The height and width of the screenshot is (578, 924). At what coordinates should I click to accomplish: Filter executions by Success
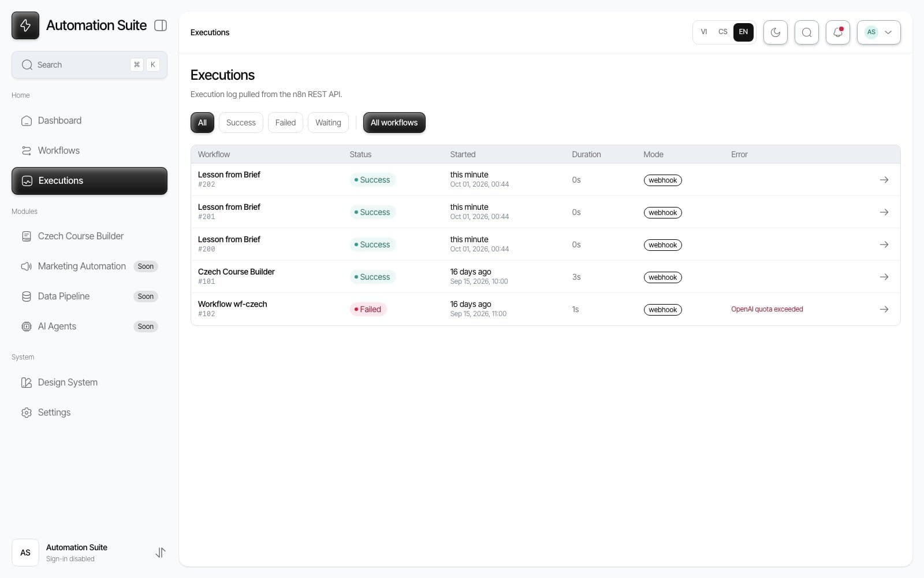(241, 123)
